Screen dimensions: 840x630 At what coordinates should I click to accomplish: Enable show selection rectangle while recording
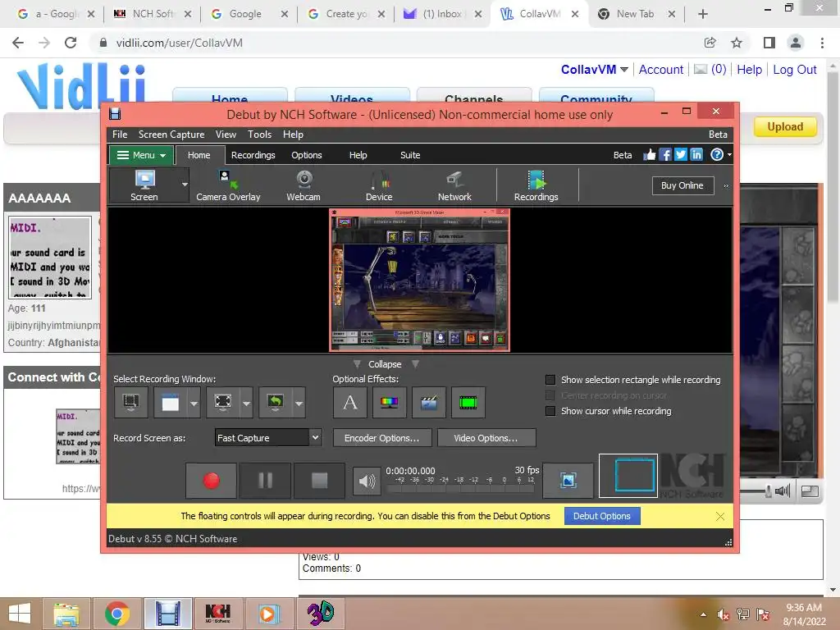pos(550,380)
